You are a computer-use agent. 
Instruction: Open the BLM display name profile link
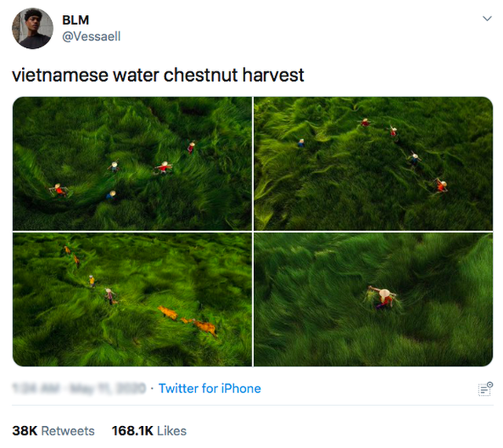point(75,20)
